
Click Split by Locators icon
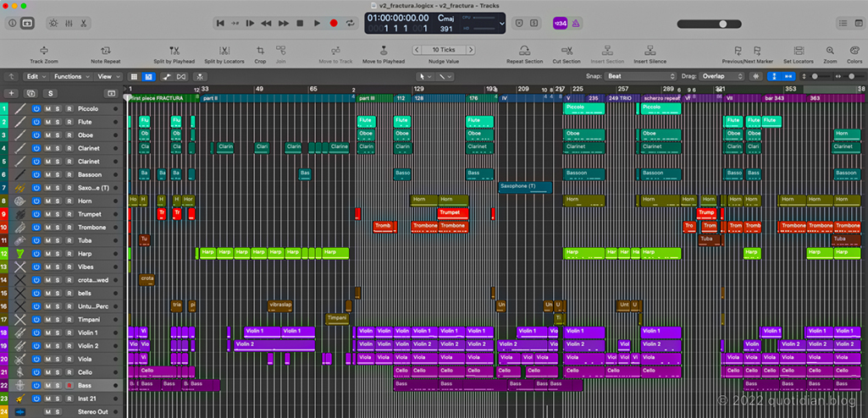224,50
